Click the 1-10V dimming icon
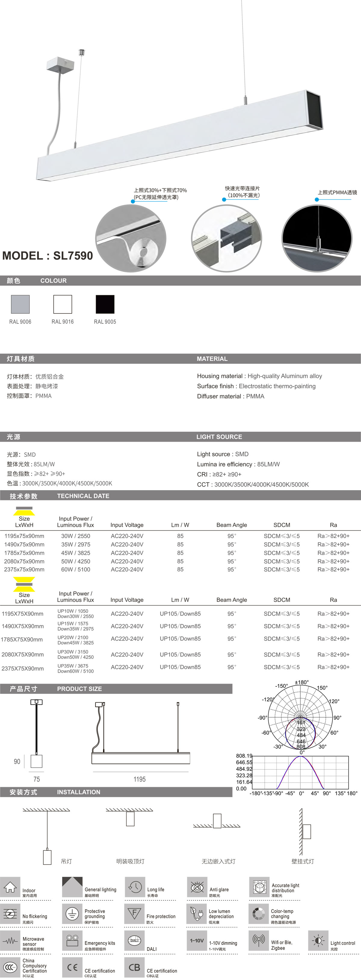The height and width of the screenshot is (980, 361). 197,941
